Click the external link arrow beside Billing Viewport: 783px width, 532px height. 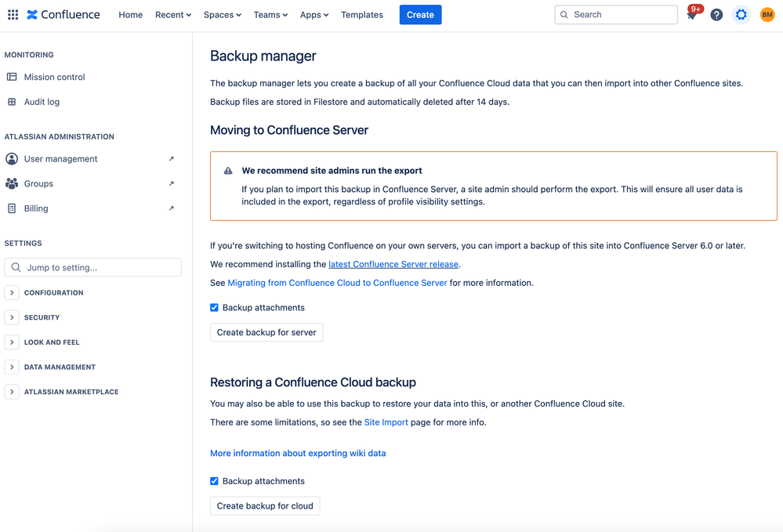click(x=172, y=208)
